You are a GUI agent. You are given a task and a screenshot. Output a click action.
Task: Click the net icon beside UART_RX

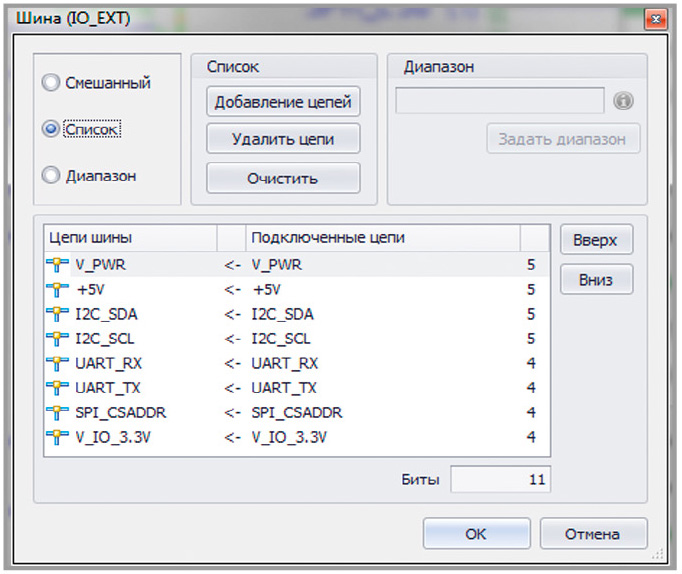(57, 363)
